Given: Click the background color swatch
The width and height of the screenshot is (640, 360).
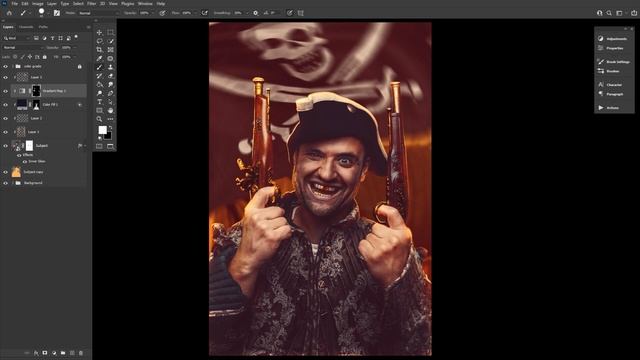Looking at the screenshot, I should (107, 135).
